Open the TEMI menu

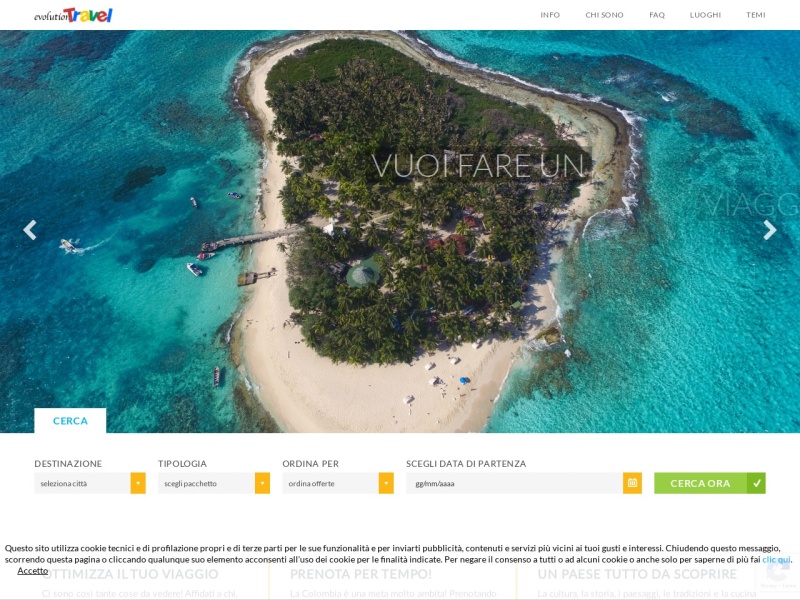click(x=756, y=15)
